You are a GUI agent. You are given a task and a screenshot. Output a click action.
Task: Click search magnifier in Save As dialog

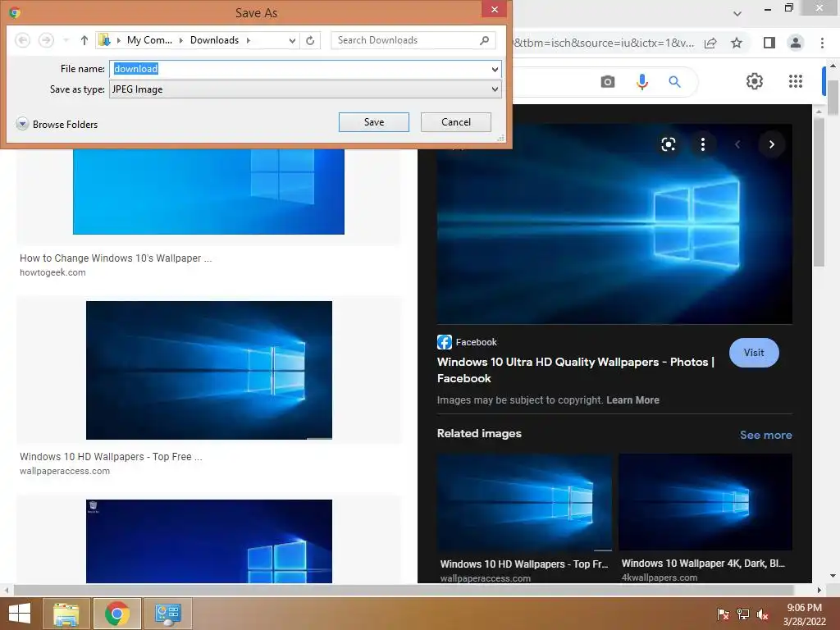point(484,40)
